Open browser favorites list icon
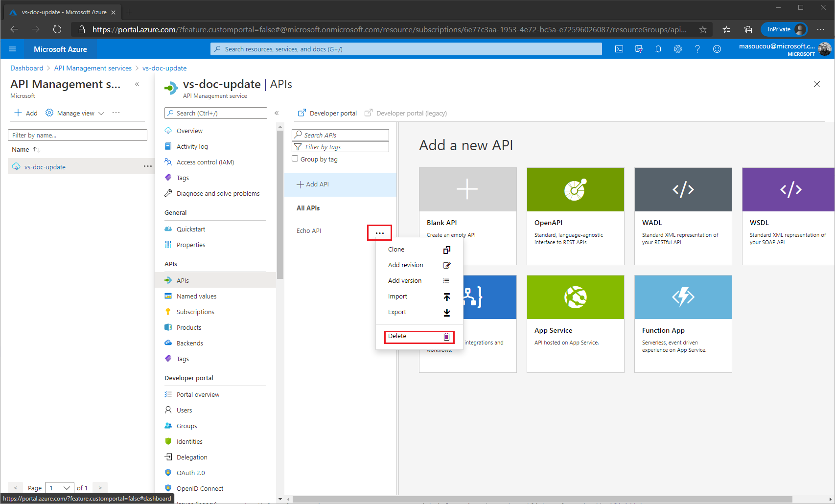The width and height of the screenshot is (835, 504). 727,30
